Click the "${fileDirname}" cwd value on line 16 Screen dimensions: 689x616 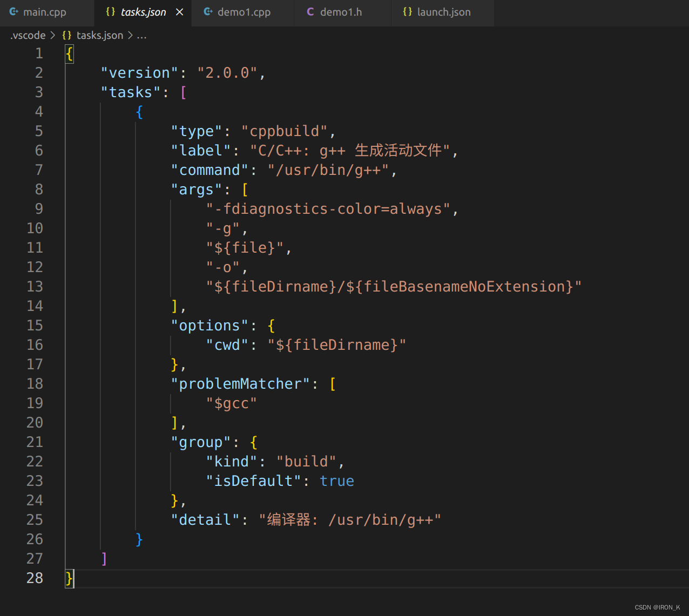click(337, 345)
